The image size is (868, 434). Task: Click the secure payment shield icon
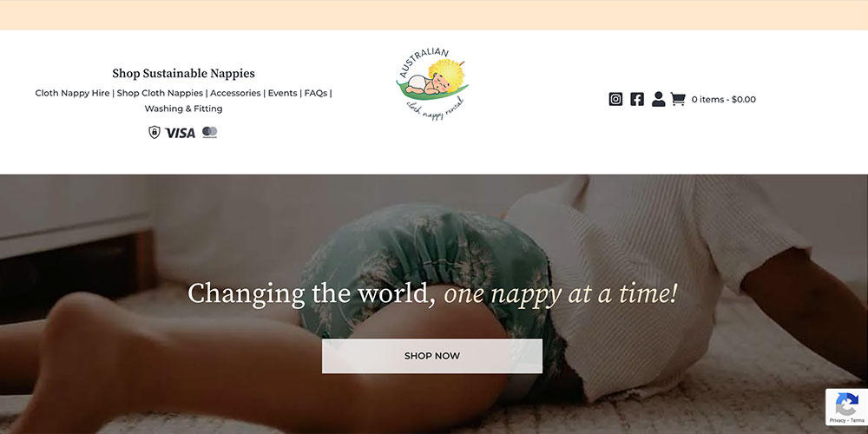click(x=155, y=132)
